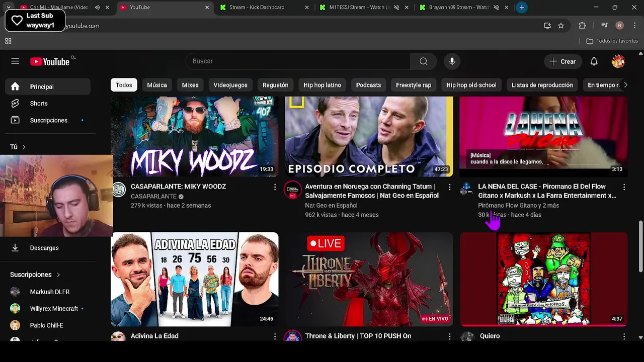Select the Listas de reproducción chip
This screenshot has height=362, width=644.
[542, 85]
